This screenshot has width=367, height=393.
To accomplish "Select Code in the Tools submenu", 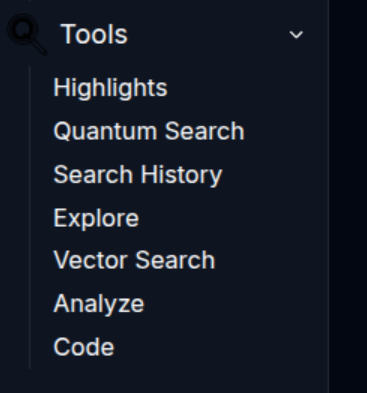I will 84,347.
